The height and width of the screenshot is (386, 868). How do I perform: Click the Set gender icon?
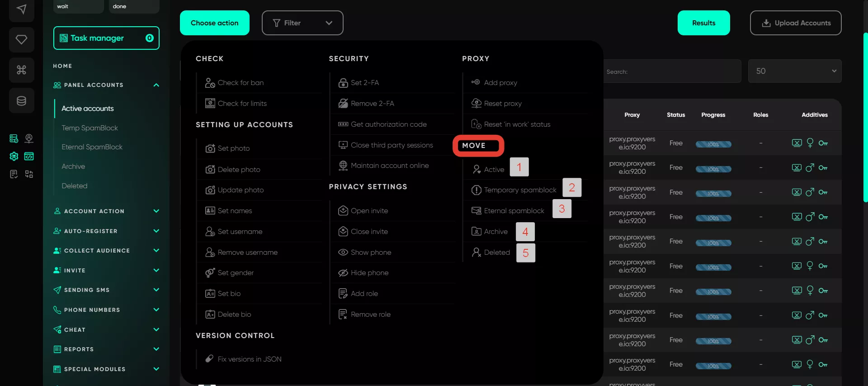click(x=210, y=272)
